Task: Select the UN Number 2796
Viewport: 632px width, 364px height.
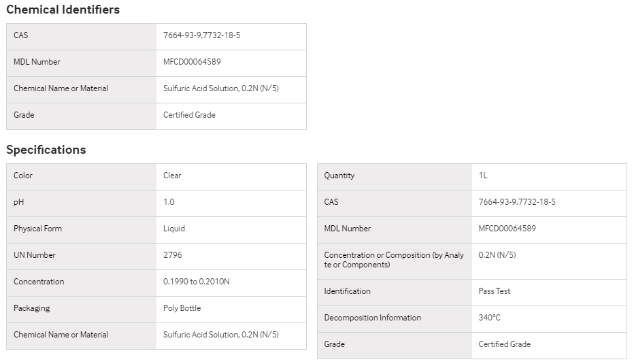Action: [x=173, y=255]
